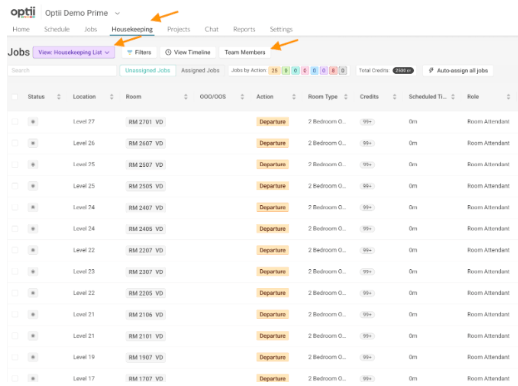Check the box for RM 2407 row

click(x=15, y=207)
